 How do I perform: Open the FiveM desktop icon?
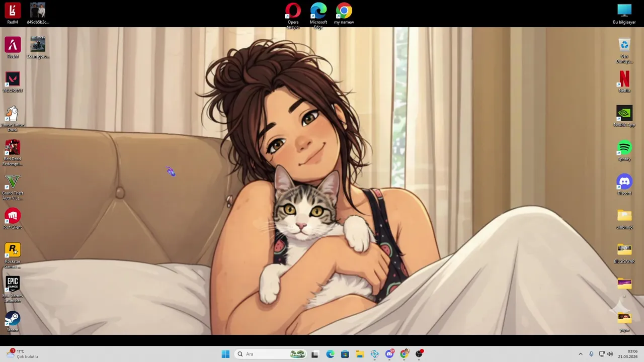(13, 48)
